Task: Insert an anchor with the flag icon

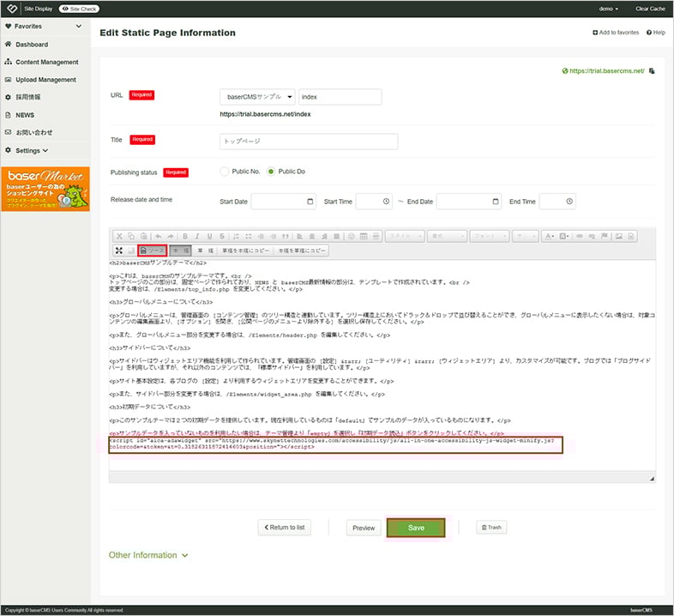Action: [x=605, y=236]
